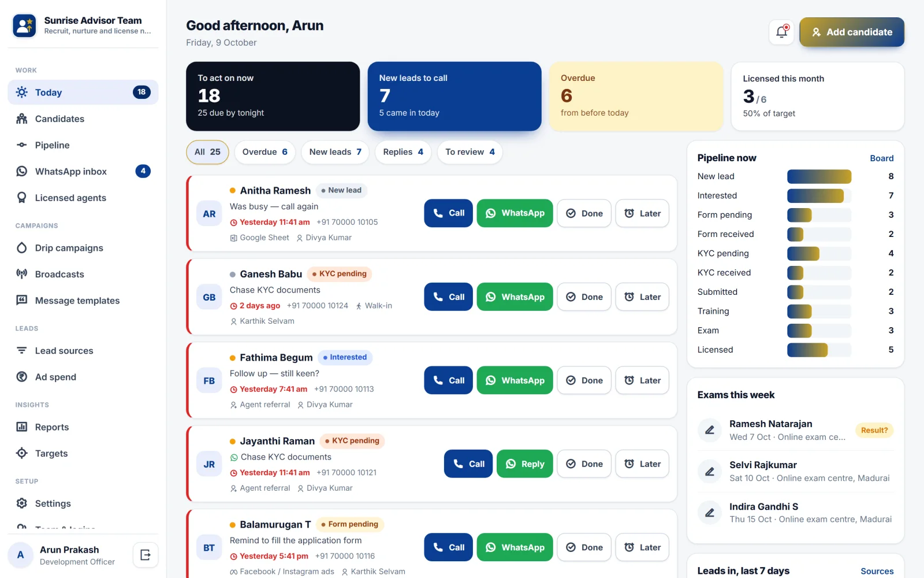The image size is (924, 578).
Task: Open Ad spend page
Action: click(83, 377)
